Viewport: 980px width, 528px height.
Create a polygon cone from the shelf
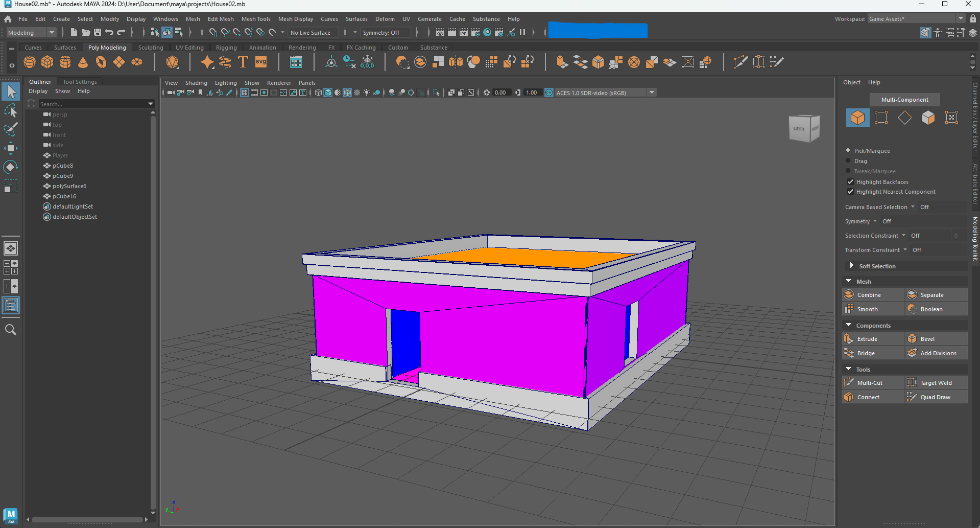point(83,62)
